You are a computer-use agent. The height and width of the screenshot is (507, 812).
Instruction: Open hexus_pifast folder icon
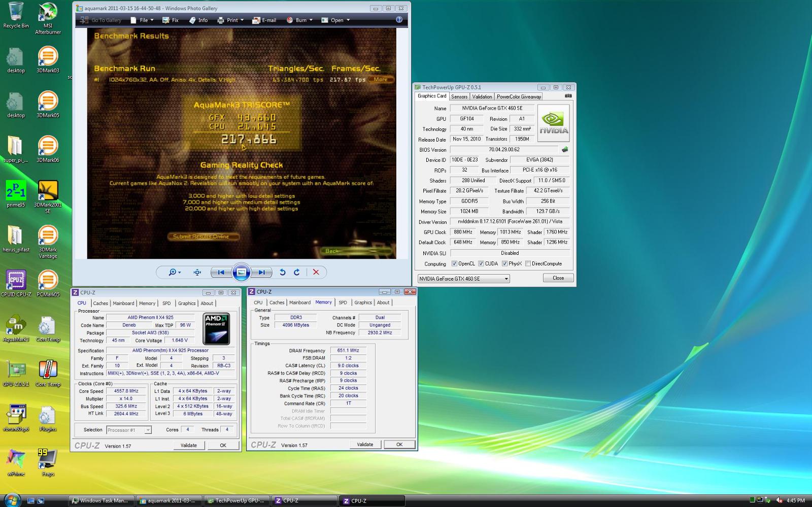point(16,239)
